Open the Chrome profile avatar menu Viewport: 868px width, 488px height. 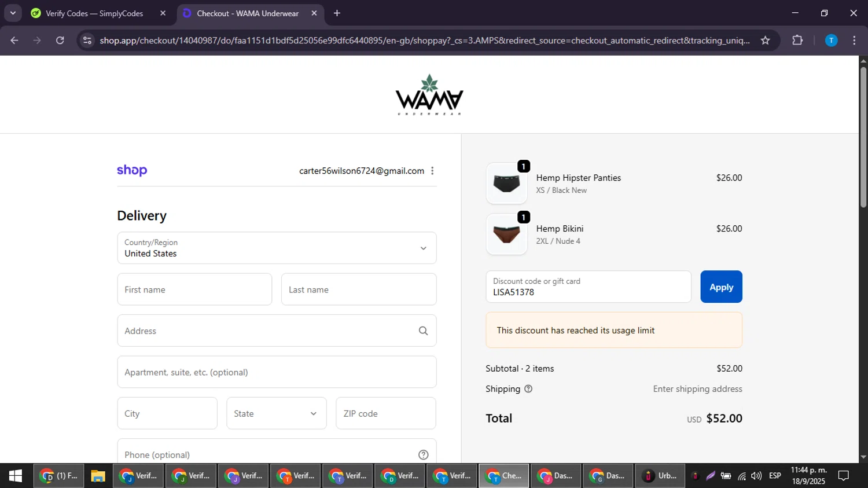pos(831,41)
